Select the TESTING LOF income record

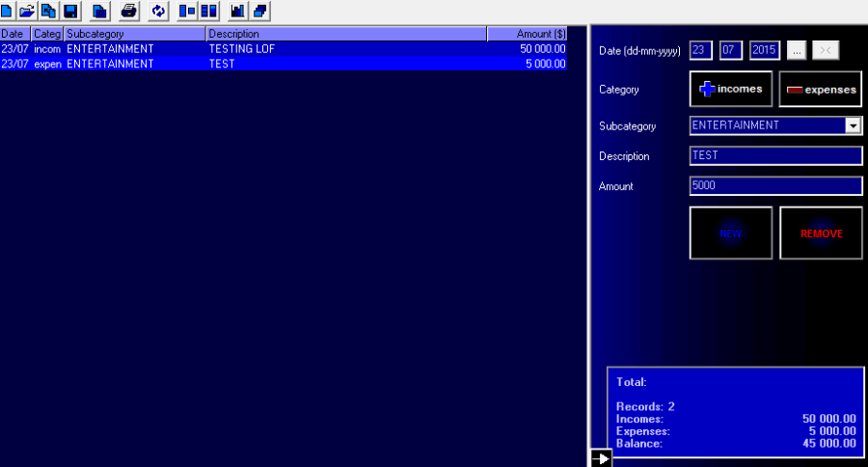[284, 49]
